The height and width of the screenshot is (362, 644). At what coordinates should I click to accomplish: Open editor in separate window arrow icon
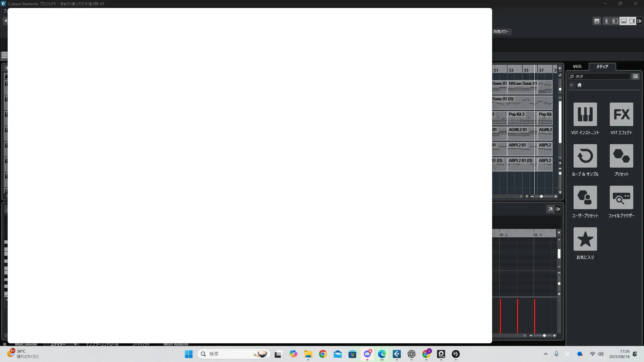550,209
